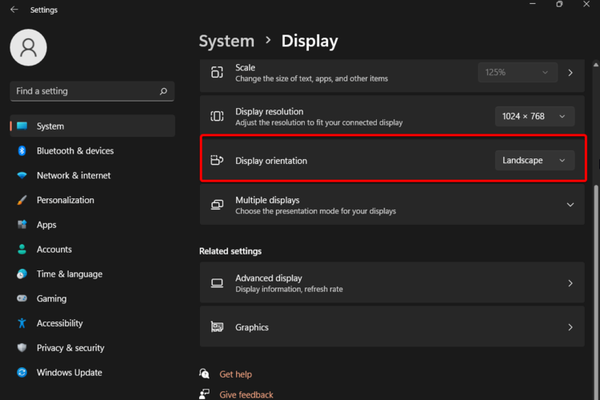600x400 pixels.
Task: Click the Privacy & security shield icon
Action: pyautogui.click(x=22, y=348)
